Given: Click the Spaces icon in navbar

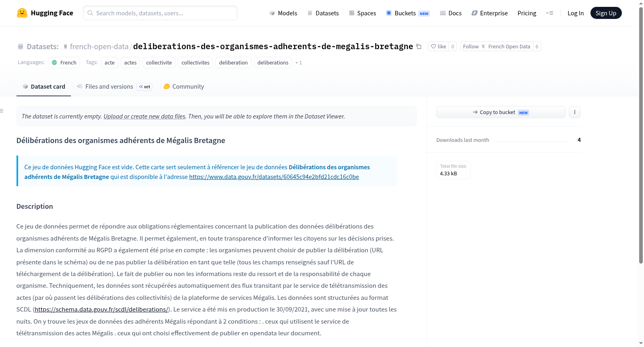Looking at the screenshot, I should point(352,13).
